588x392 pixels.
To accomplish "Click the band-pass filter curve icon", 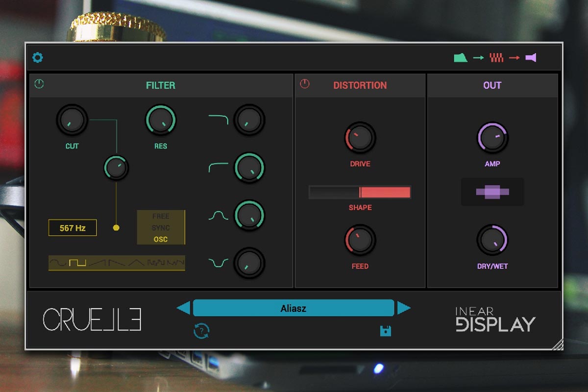I will click(x=219, y=216).
